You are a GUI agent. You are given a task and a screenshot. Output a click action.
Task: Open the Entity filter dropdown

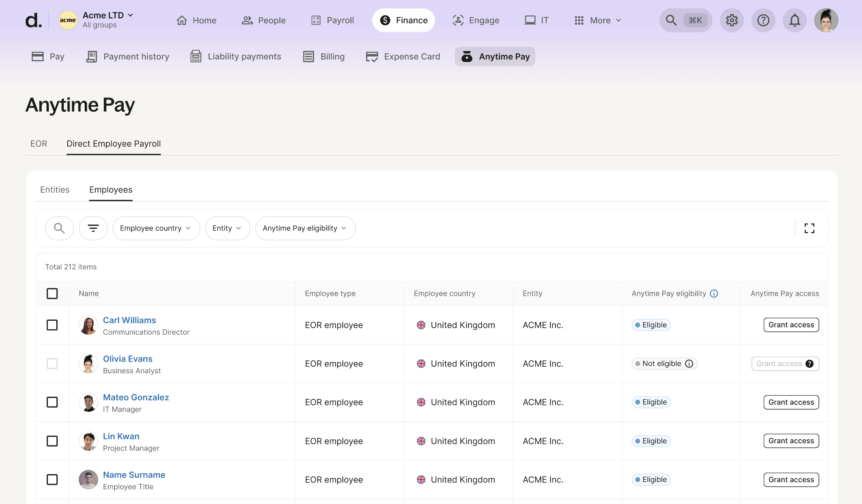click(227, 228)
